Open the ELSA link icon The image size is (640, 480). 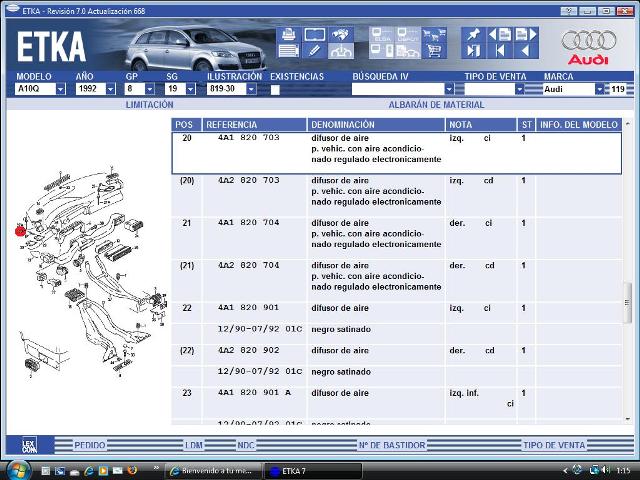pyautogui.click(x=382, y=35)
